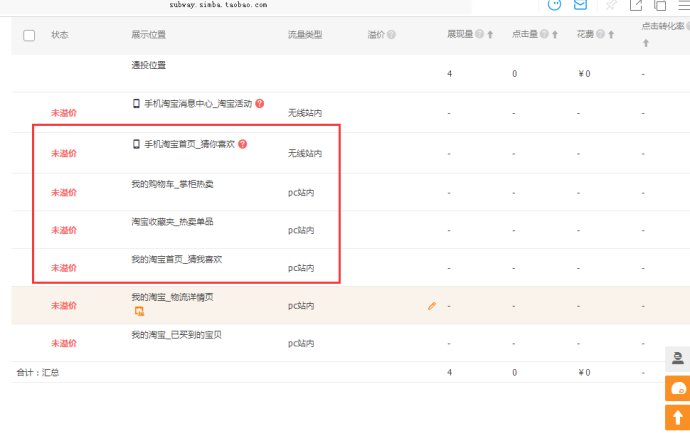690x436 pixels.
Task: Click pc站内 type in 已买到的宝贝 row
Action: [301, 344]
